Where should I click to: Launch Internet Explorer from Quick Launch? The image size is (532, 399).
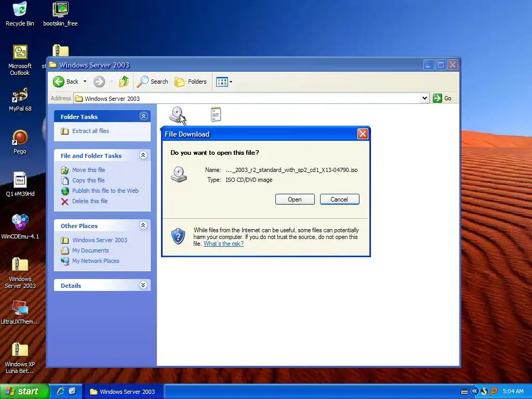(x=61, y=391)
